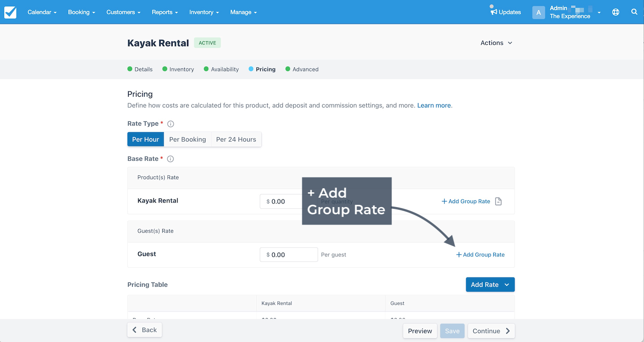Image resolution: width=644 pixels, height=342 pixels.
Task: Click the Kayak Rental column header
Action: pos(277,303)
